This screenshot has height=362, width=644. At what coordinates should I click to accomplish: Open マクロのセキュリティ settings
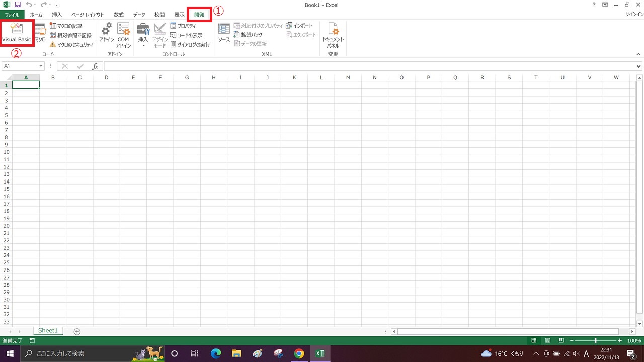[x=71, y=44]
